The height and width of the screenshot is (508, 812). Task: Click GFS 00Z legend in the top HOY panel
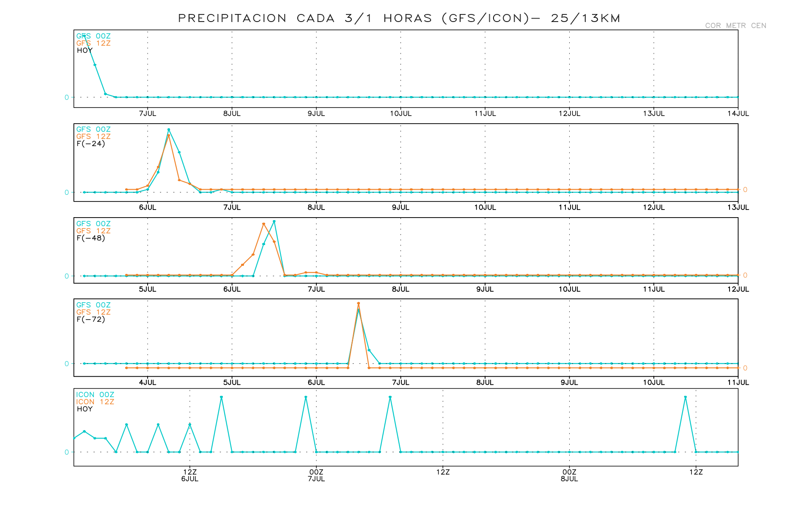pos(93,36)
